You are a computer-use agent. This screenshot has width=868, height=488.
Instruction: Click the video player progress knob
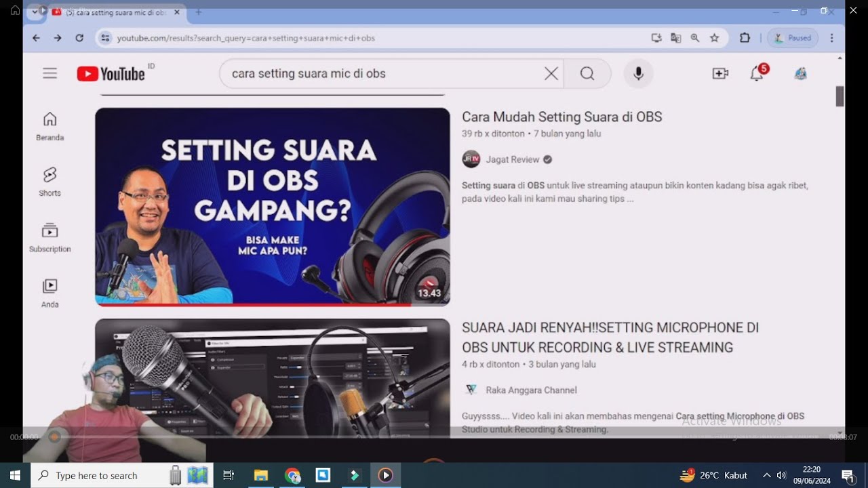(x=54, y=437)
